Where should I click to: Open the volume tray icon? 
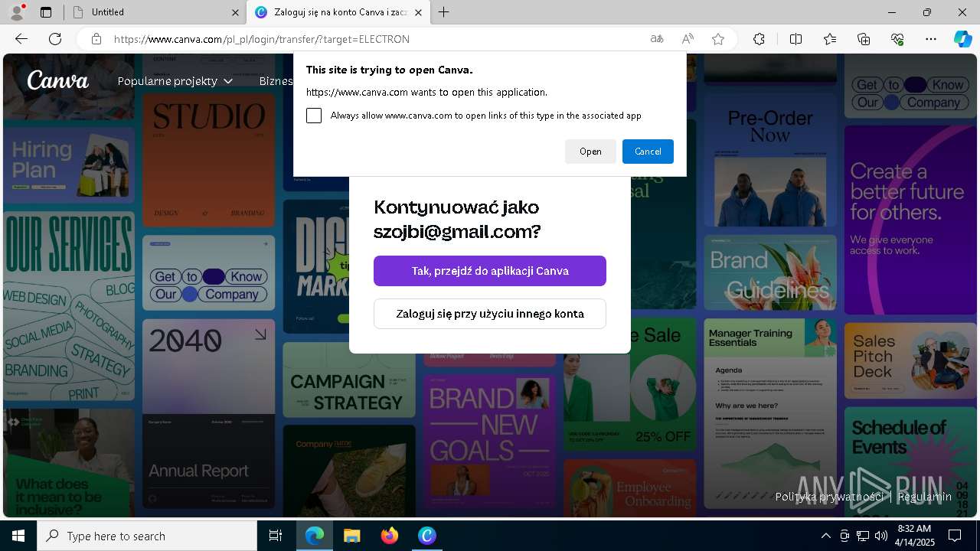click(880, 536)
